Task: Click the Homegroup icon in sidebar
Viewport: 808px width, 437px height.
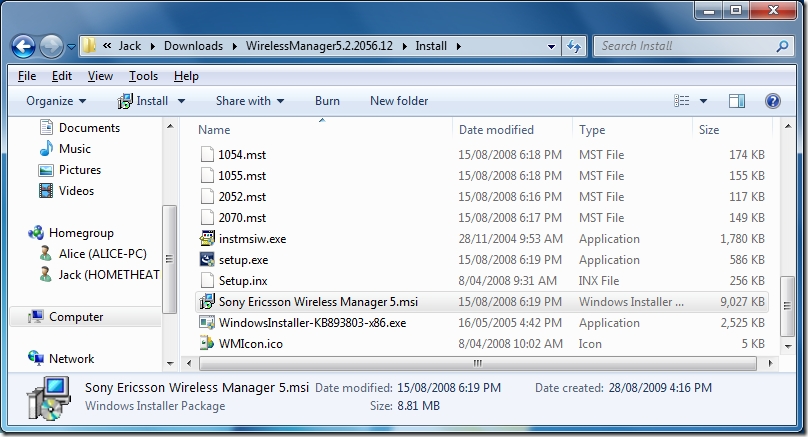Action: [36, 233]
